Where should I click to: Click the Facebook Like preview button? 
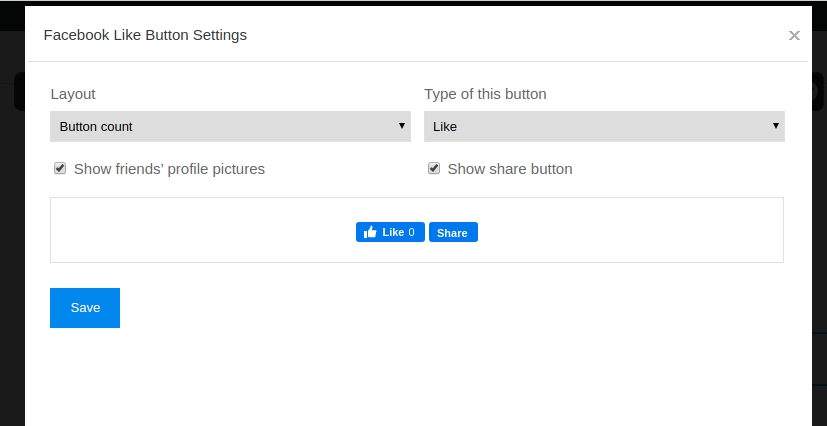point(390,232)
